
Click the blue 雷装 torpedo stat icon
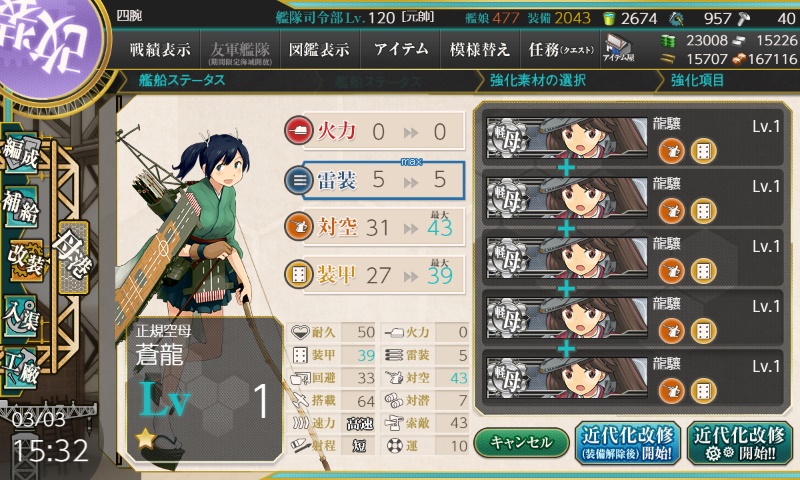[298, 180]
